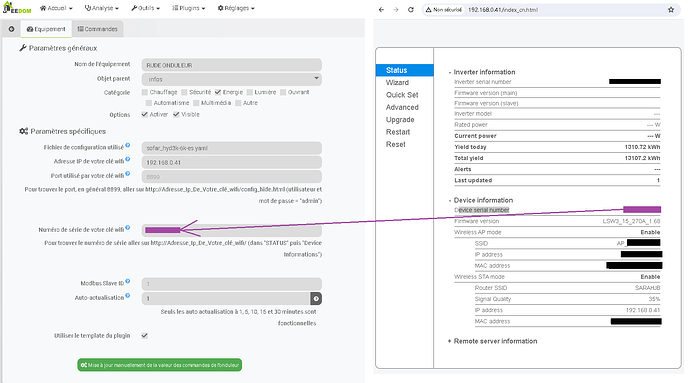This screenshot has height=383, width=690.
Task: Open the Réglages menu
Action: (236, 8)
